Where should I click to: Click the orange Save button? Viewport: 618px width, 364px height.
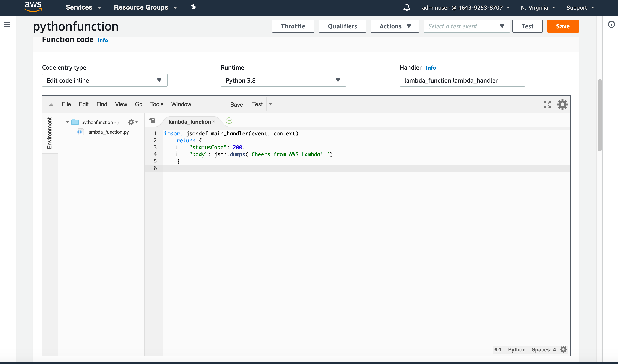click(x=563, y=26)
